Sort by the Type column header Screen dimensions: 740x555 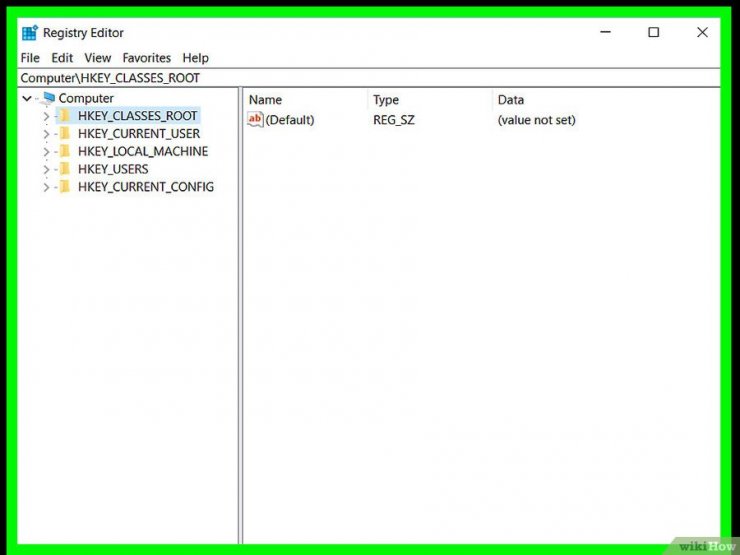point(386,100)
